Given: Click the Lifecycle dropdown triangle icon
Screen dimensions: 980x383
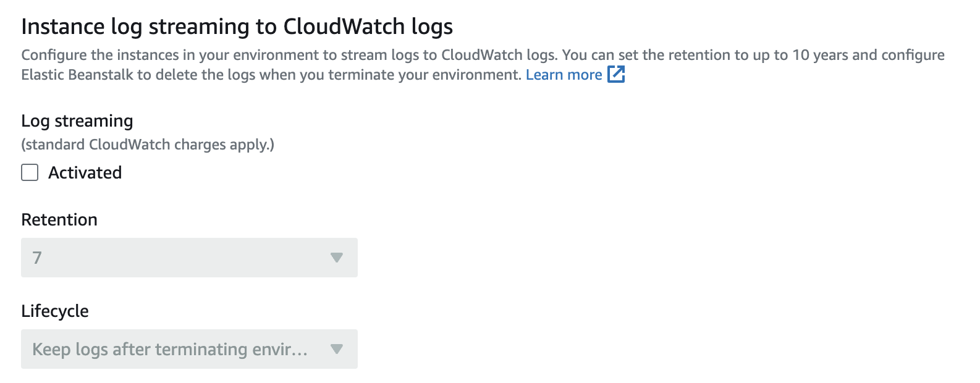Looking at the screenshot, I should pos(337,349).
